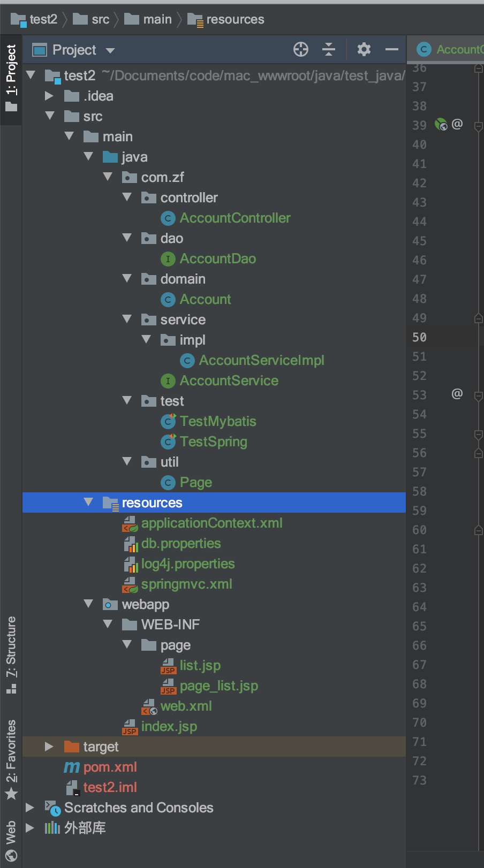Click the Scratches and Consoles icon

pyautogui.click(x=52, y=808)
